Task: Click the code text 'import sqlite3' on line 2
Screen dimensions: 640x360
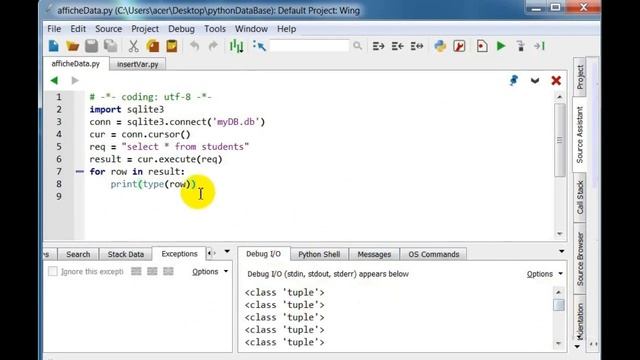Action: (x=127, y=109)
